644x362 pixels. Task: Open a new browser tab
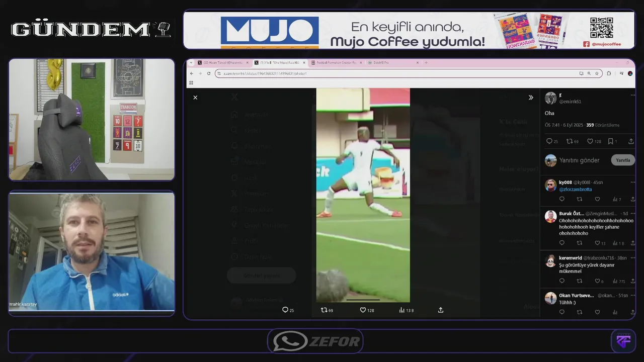(x=426, y=63)
